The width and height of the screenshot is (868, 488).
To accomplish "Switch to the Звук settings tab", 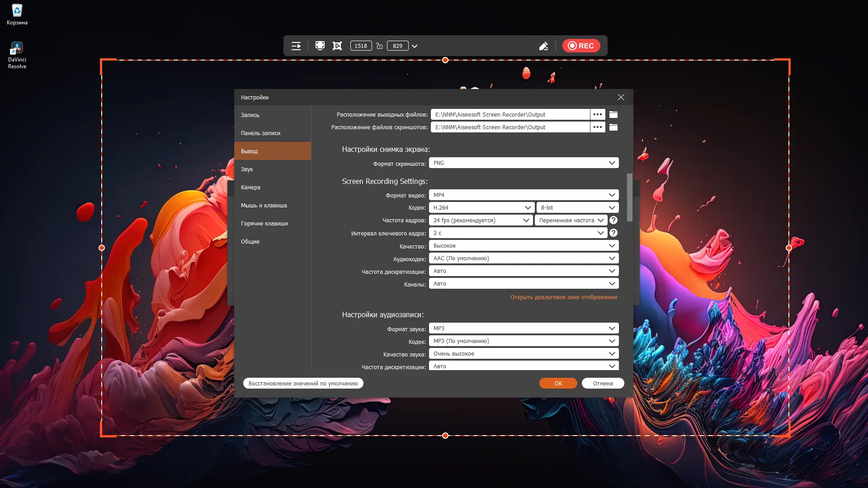I will point(247,169).
